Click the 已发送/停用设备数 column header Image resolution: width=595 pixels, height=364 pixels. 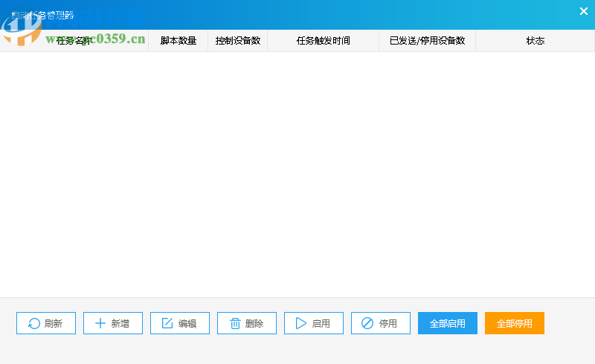[427, 41]
